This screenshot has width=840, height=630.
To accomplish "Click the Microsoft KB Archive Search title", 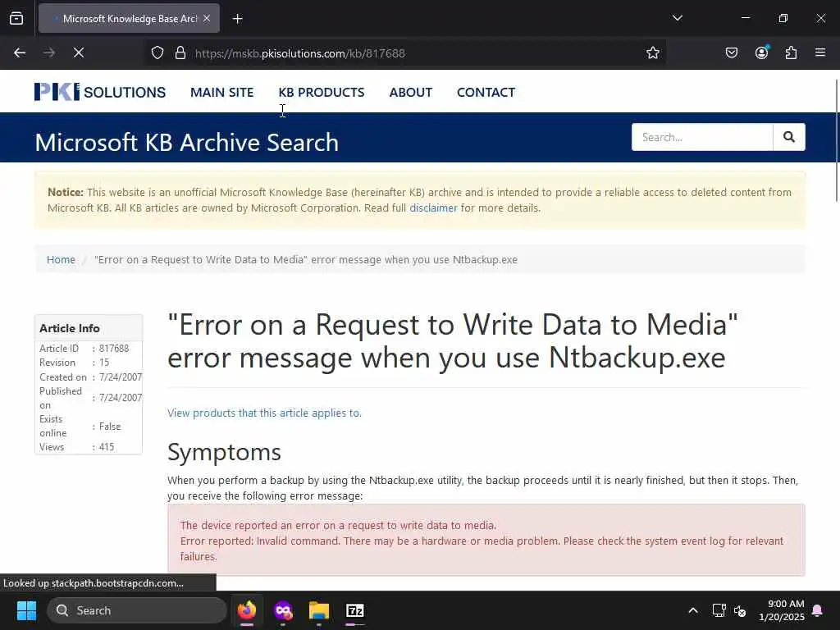I will tap(187, 143).
